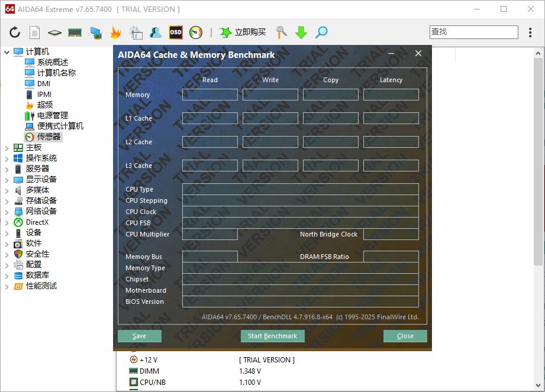The width and height of the screenshot is (545, 392).
Task: Expand the 多媒体 tree node
Action: click(7, 190)
